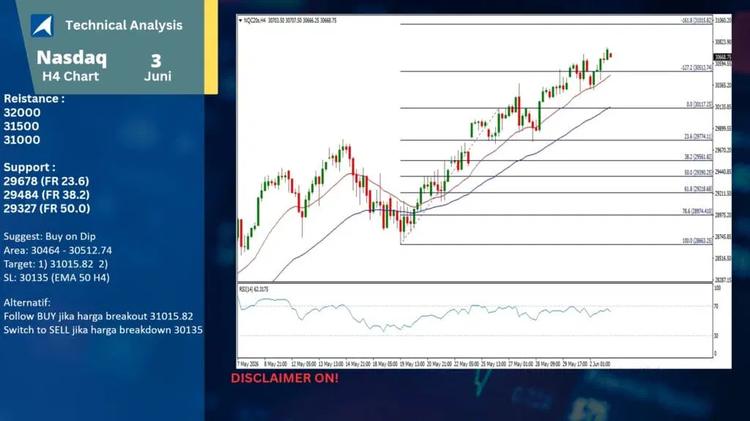Click the RSI scale value 70
750x421 pixels.
716,306
